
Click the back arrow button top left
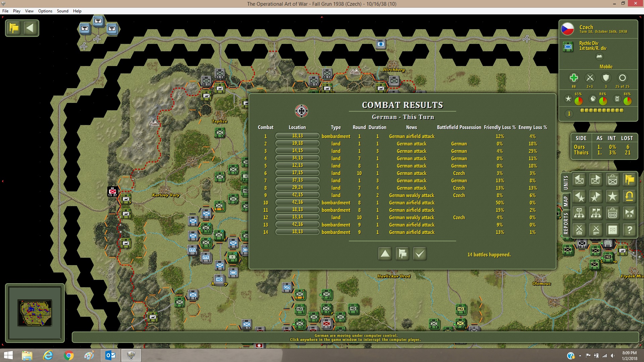(30, 28)
